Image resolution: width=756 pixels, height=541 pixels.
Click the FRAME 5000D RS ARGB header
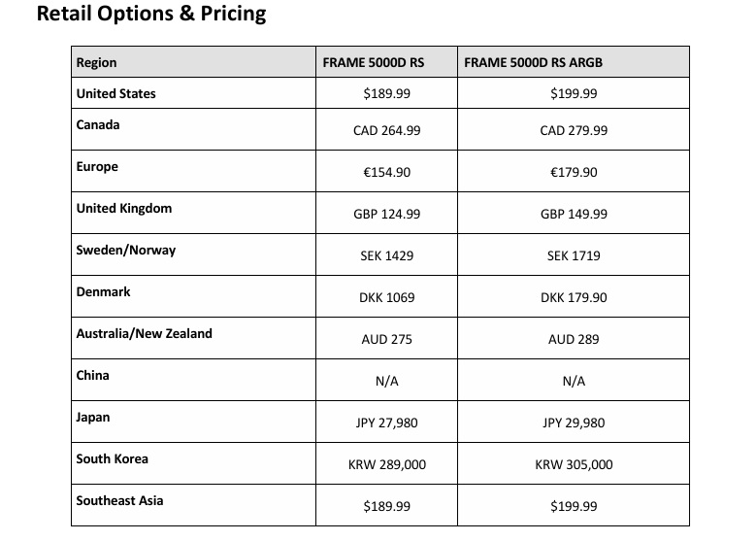click(x=533, y=62)
